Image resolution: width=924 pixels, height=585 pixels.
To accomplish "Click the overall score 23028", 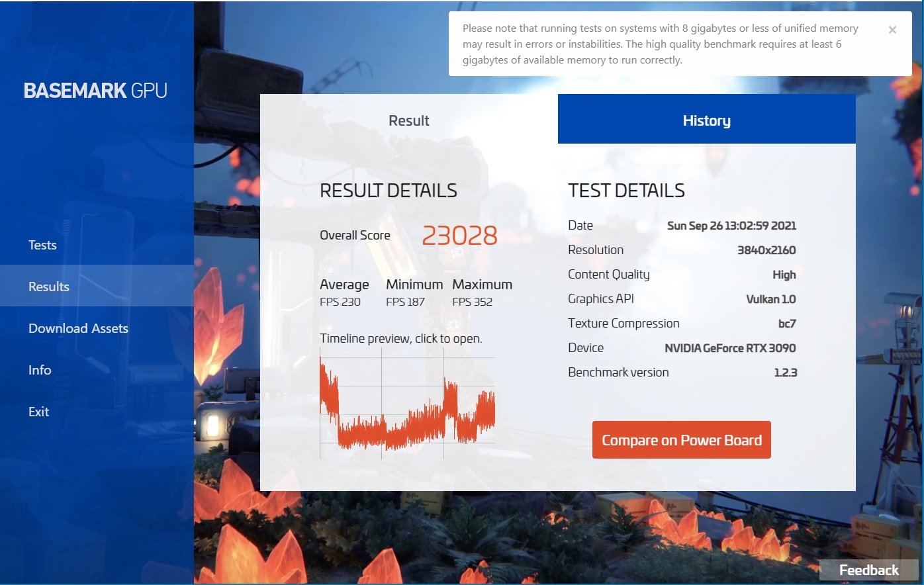I will click(459, 236).
